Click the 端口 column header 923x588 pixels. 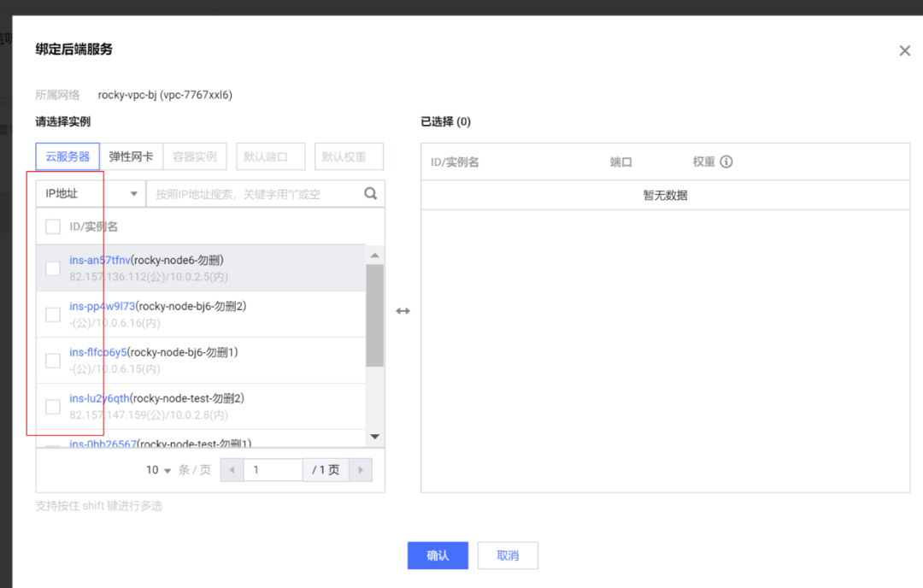(x=621, y=162)
